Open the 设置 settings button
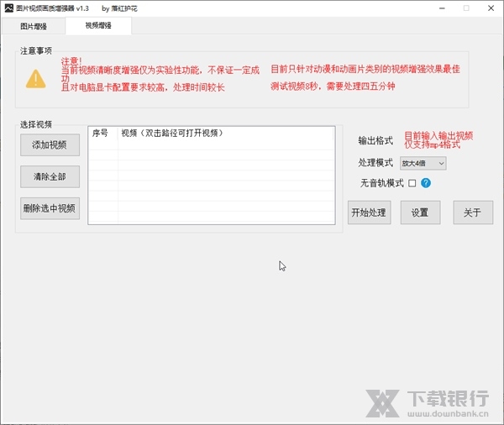This screenshot has width=504, height=425. [x=420, y=212]
